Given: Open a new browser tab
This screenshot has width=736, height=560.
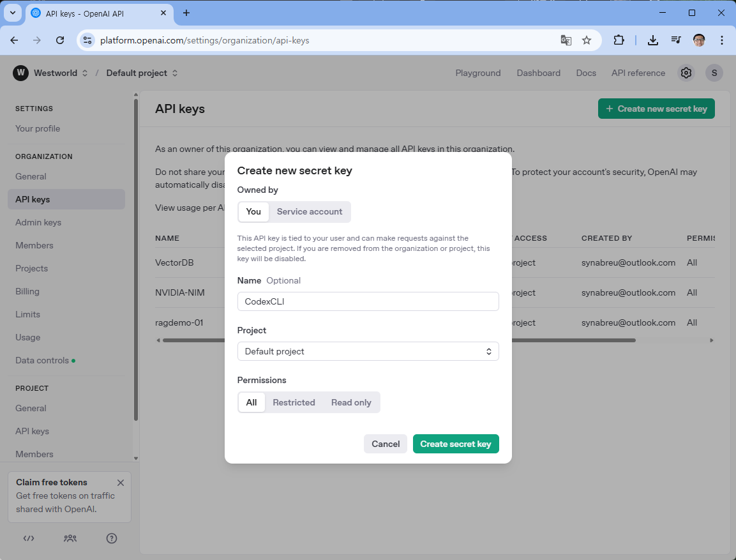Looking at the screenshot, I should pos(186,13).
